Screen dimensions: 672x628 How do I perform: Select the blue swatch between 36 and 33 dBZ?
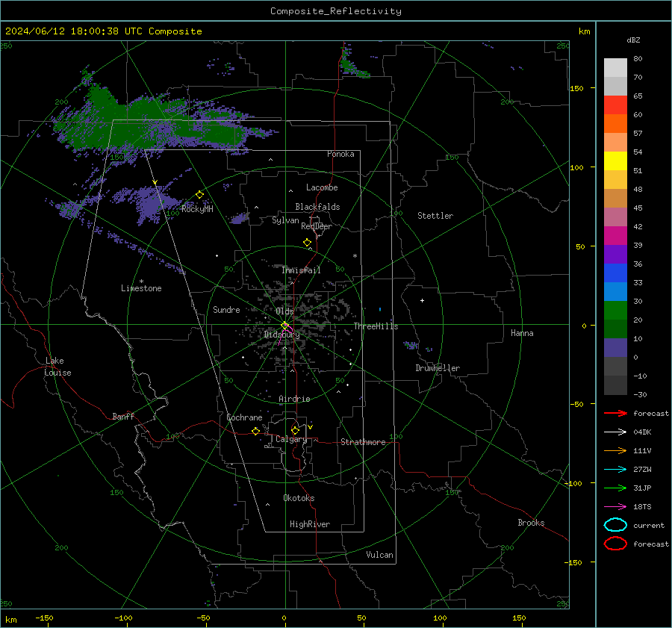point(615,273)
